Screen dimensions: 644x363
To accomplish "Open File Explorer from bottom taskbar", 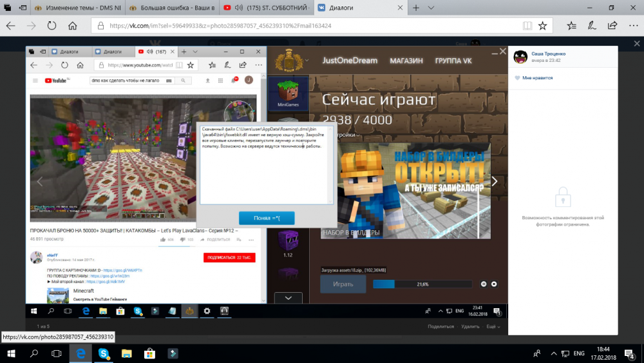I will point(126,353).
